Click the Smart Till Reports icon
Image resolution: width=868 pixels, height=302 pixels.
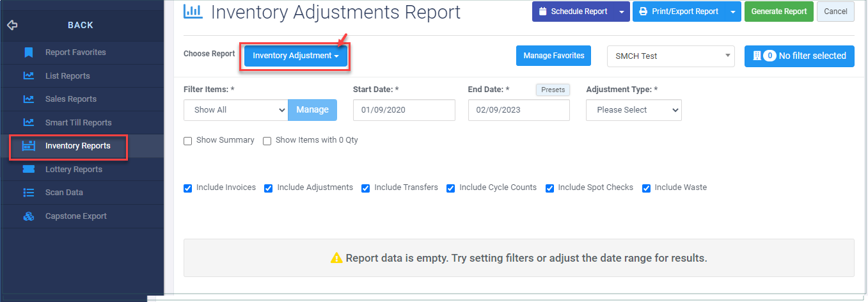point(28,122)
